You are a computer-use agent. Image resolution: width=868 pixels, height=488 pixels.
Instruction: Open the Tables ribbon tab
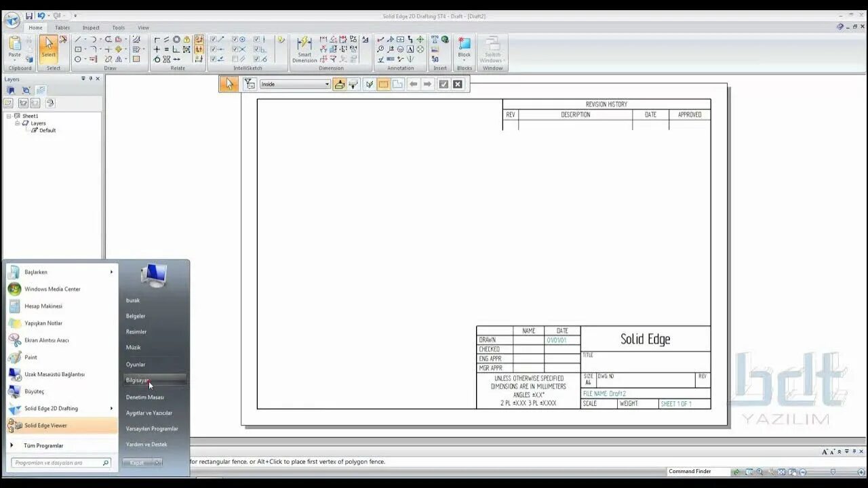pos(62,28)
